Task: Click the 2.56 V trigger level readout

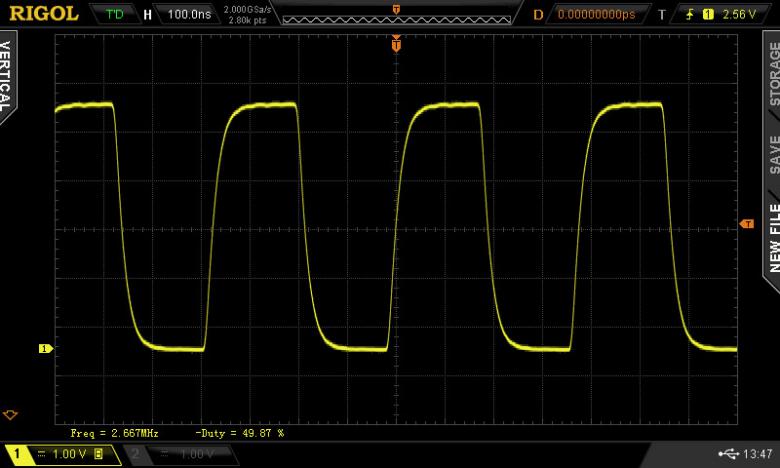Action: click(x=739, y=15)
